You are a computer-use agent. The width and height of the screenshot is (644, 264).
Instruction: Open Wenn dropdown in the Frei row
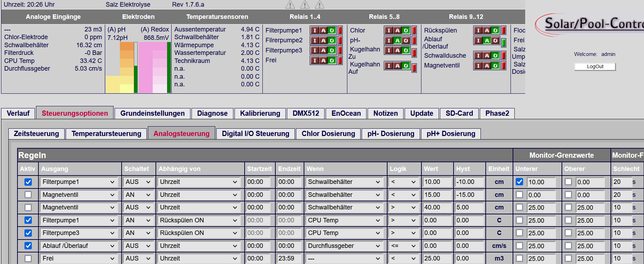point(344,258)
